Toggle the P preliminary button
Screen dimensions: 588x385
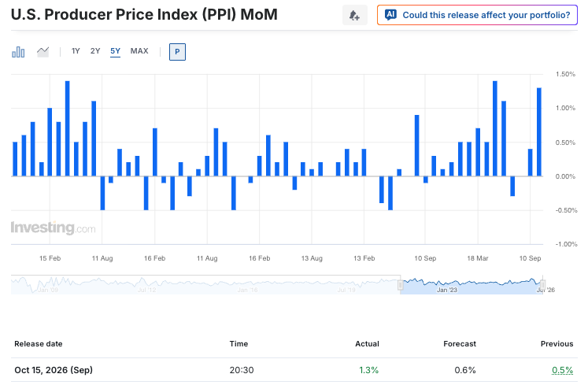(177, 52)
